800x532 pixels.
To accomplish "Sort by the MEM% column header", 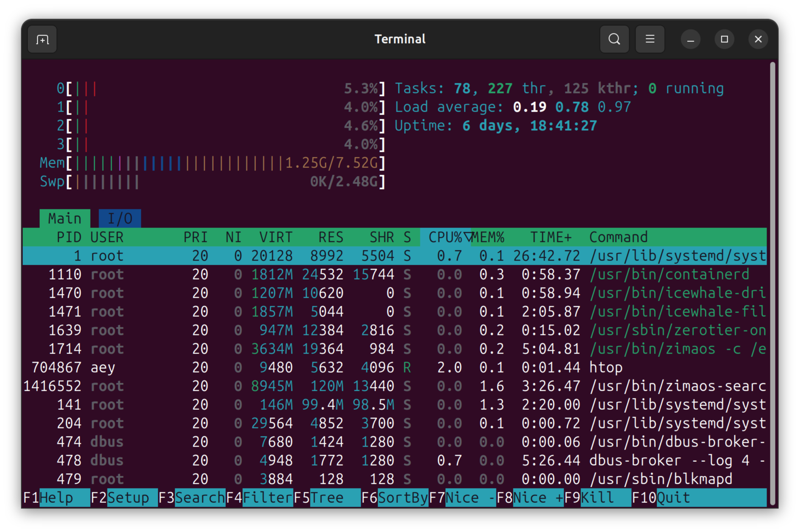I will coord(488,237).
